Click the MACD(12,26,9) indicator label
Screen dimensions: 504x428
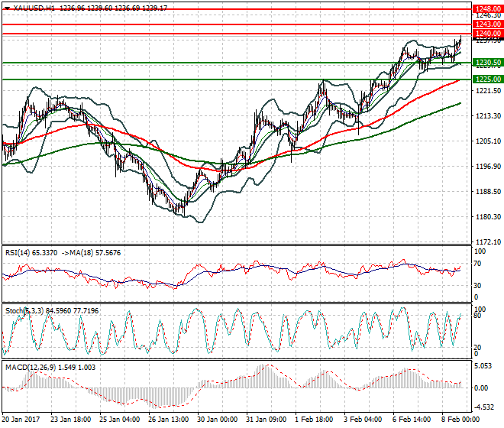coord(31,368)
